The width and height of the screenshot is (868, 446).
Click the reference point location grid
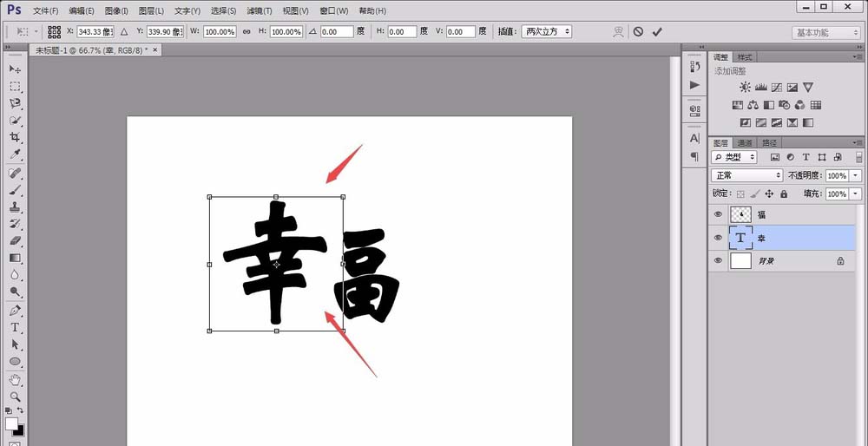pyautogui.click(x=54, y=31)
